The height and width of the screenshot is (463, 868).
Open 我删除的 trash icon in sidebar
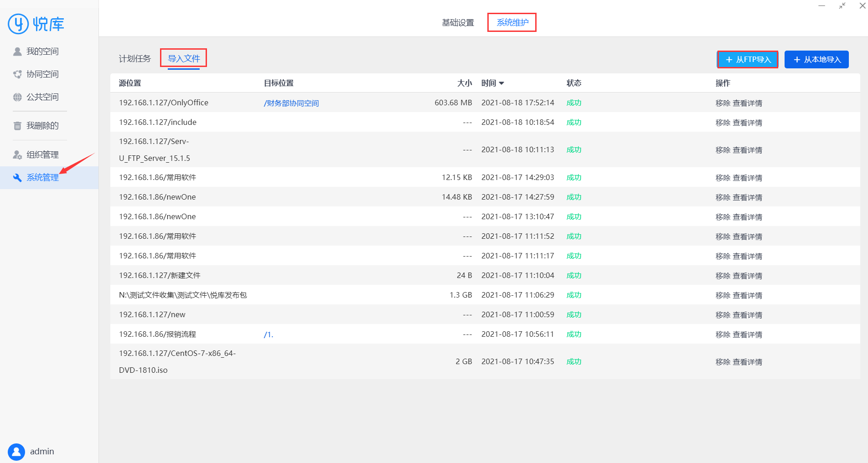(x=17, y=126)
